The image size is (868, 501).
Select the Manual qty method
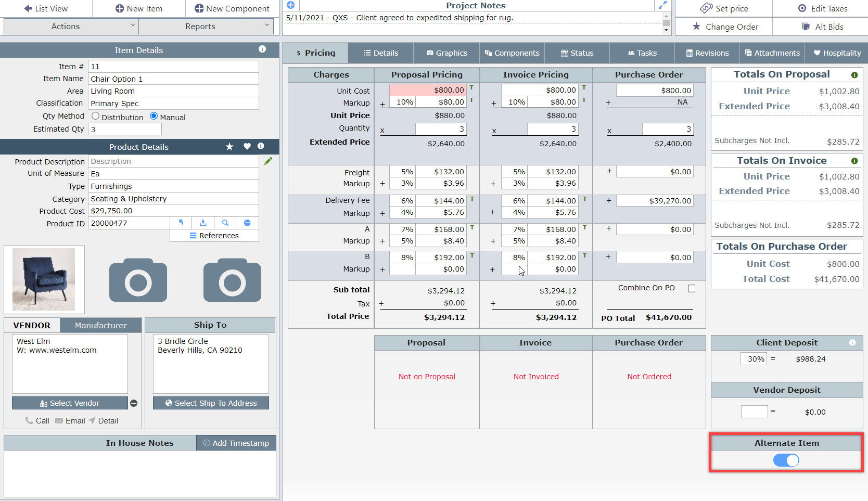point(154,116)
